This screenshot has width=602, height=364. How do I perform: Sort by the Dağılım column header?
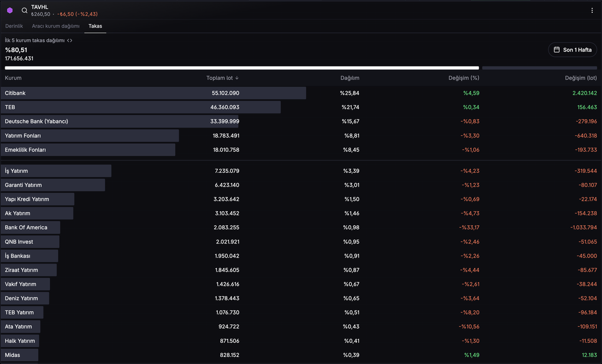click(x=350, y=78)
